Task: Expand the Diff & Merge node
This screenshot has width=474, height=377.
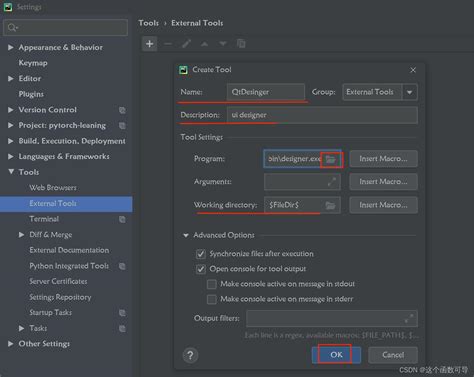Action: pos(21,235)
